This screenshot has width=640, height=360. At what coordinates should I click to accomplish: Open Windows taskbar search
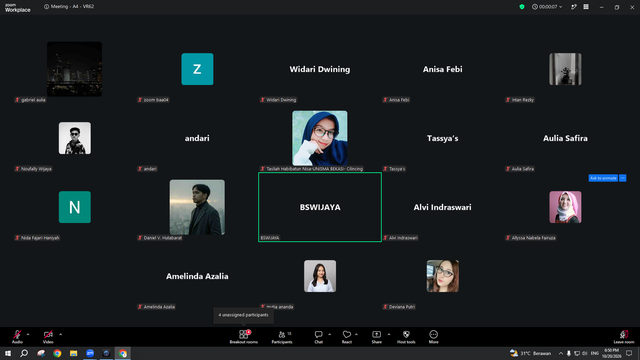point(24,353)
